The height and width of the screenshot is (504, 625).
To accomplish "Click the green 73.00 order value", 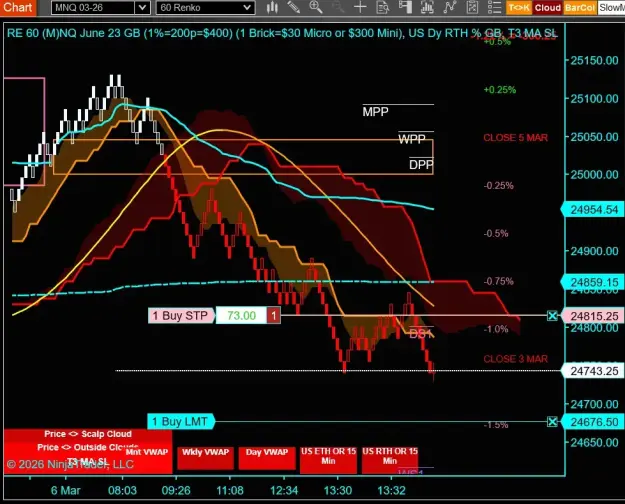I will (x=241, y=316).
